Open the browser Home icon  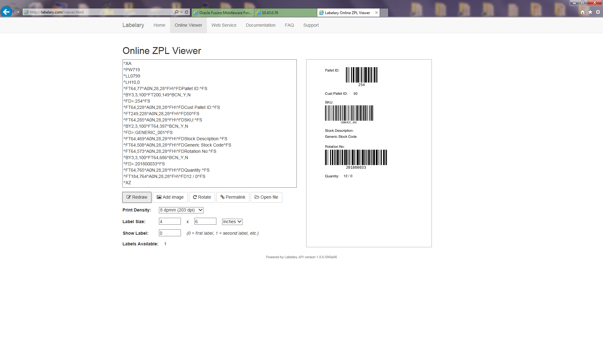583,12
